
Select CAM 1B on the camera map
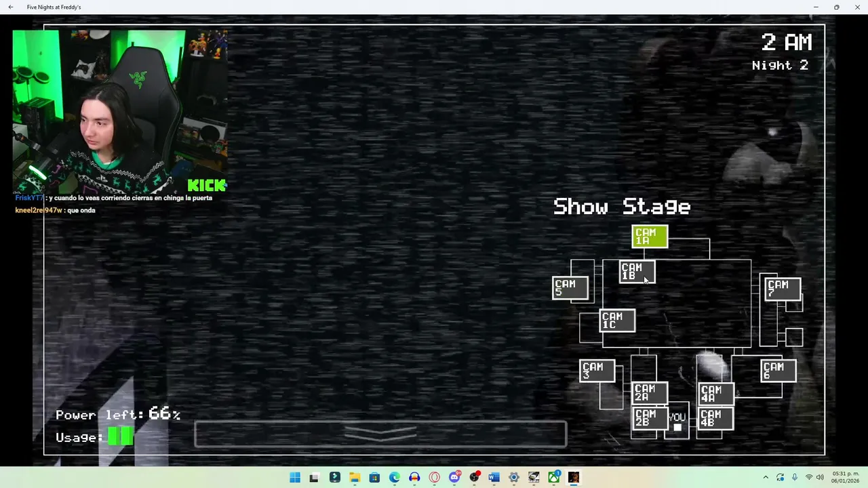637,272
